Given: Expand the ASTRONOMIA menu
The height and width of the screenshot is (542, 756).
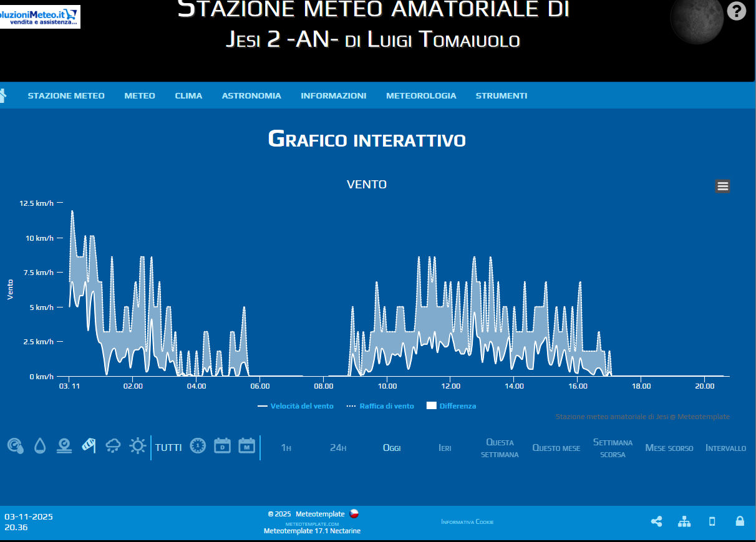Looking at the screenshot, I should [x=251, y=95].
